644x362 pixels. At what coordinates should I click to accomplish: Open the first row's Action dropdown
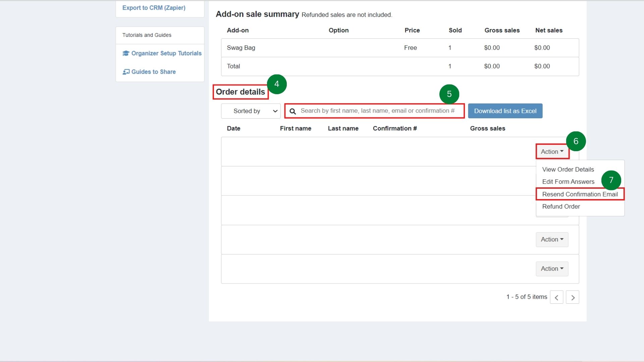(x=551, y=151)
